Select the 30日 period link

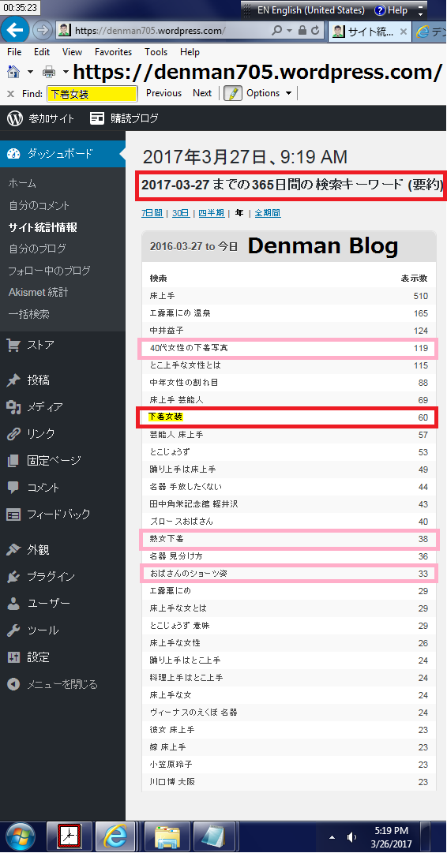coord(181,212)
